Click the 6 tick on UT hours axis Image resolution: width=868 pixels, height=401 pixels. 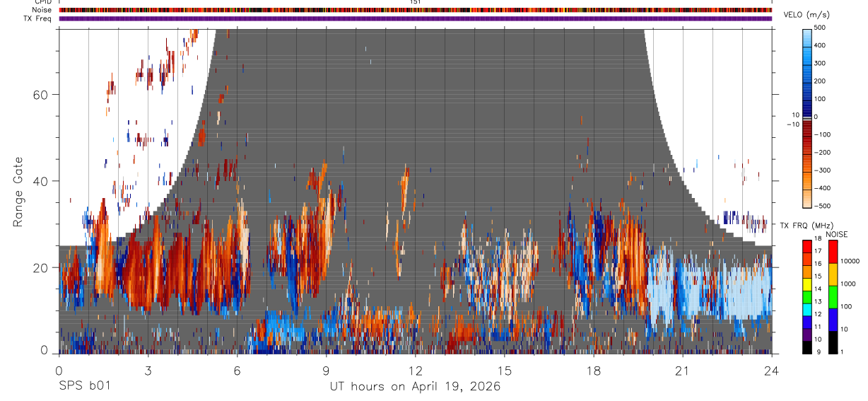click(x=237, y=370)
